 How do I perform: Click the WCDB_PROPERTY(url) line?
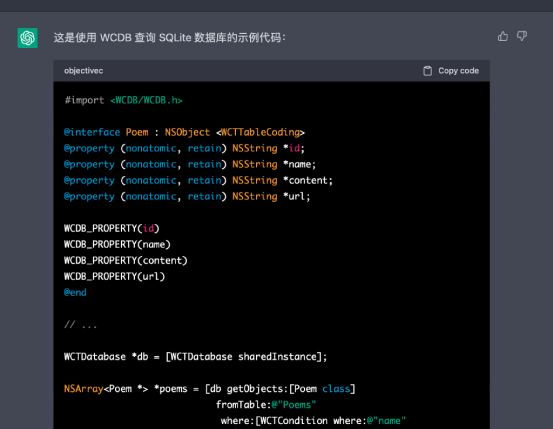pos(115,276)
